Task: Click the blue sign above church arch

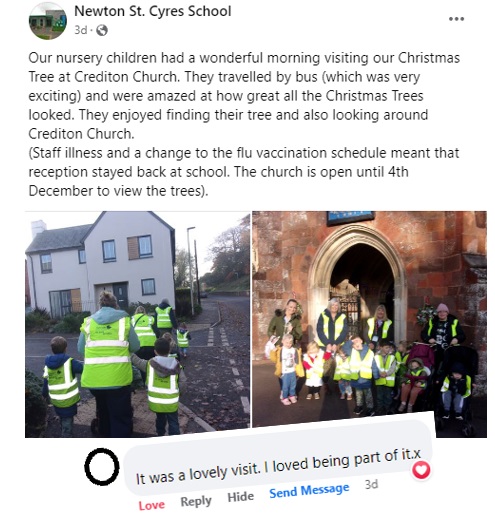Action: coord(351,217)
